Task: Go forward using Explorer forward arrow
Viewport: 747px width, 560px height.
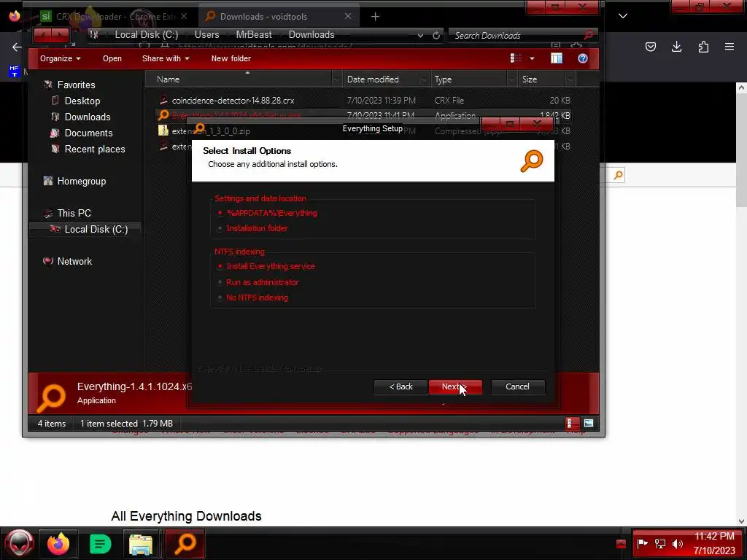Action: 61,35
